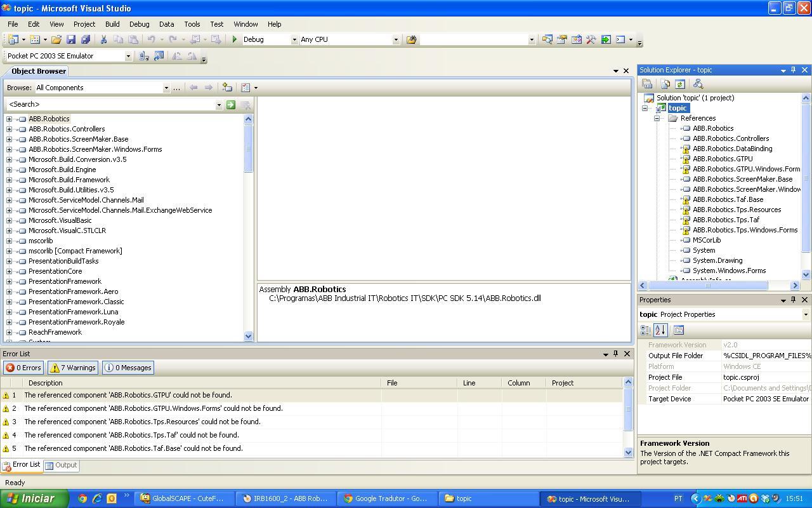
Task: Click View Class Diagram in Solution Explorer
Action: (x=698, y=84)
